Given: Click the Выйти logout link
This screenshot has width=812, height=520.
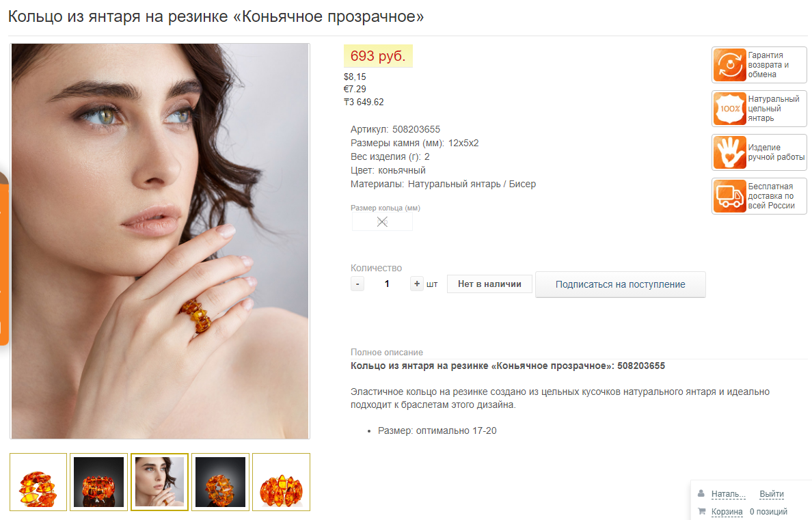Looking at the screenshot, I should 772,494.
